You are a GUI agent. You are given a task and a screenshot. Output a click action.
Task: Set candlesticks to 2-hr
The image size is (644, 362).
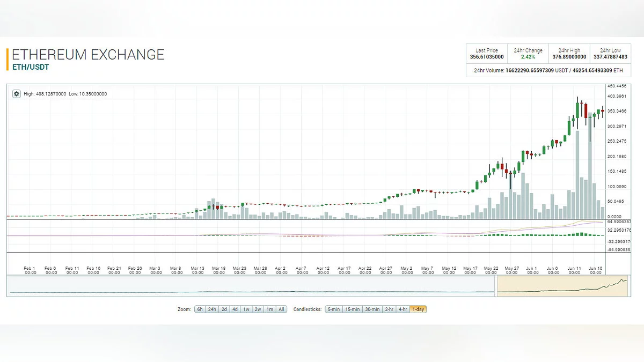pyautogui.click(x=389, y=309)
